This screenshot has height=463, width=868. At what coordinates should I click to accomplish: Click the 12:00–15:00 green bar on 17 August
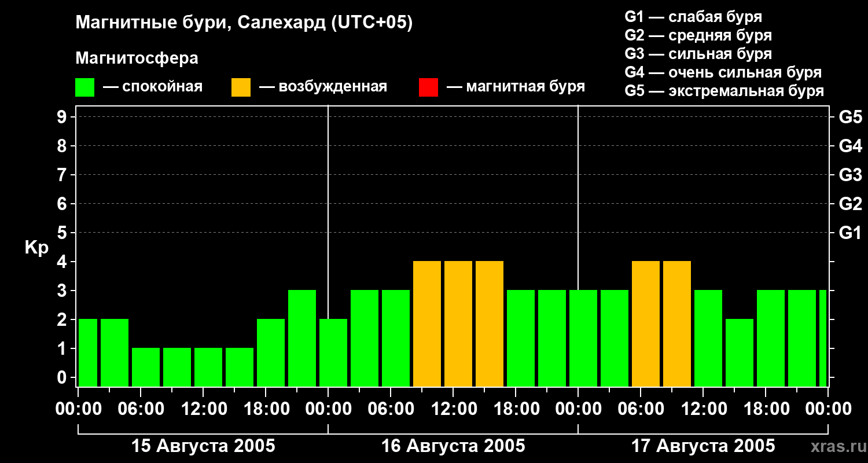tap(708, 339)
